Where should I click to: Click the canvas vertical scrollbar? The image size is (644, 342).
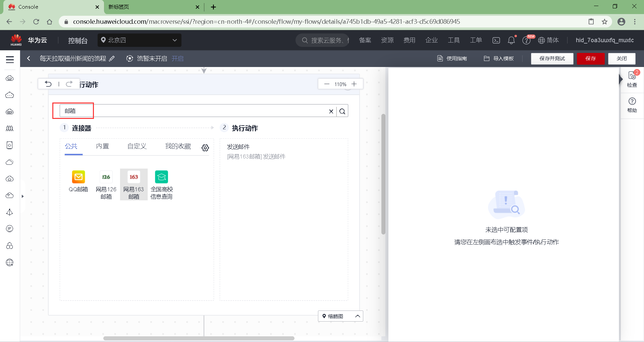(x=383, y=174)
